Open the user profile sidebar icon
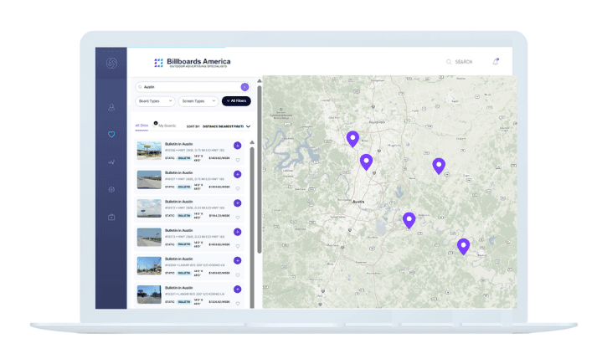Screen dimensions: 607x364 (111, 107)
